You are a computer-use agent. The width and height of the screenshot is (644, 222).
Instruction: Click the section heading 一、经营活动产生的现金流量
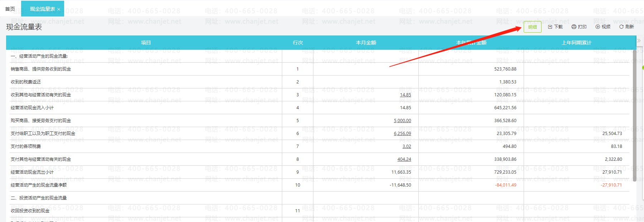(39, 56)
